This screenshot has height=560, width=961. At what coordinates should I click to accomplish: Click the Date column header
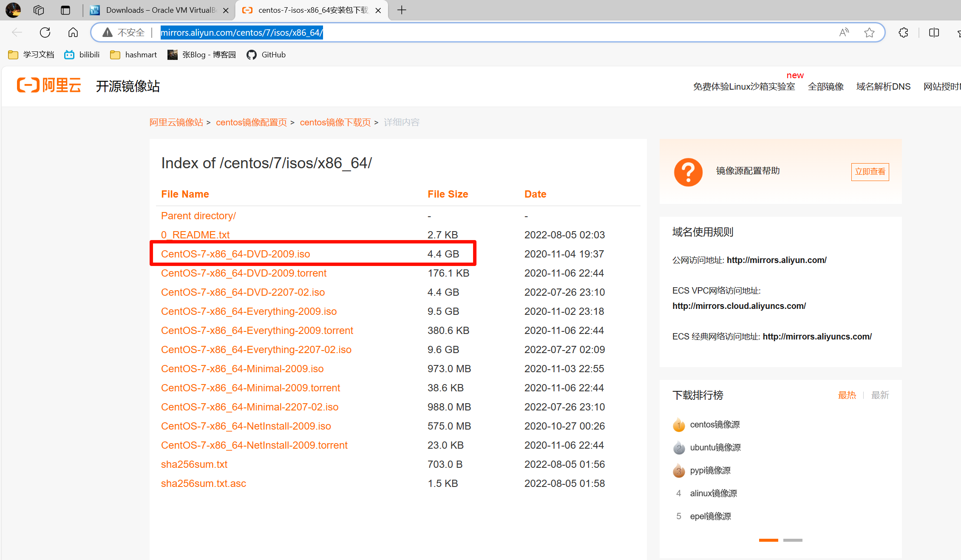535,194
